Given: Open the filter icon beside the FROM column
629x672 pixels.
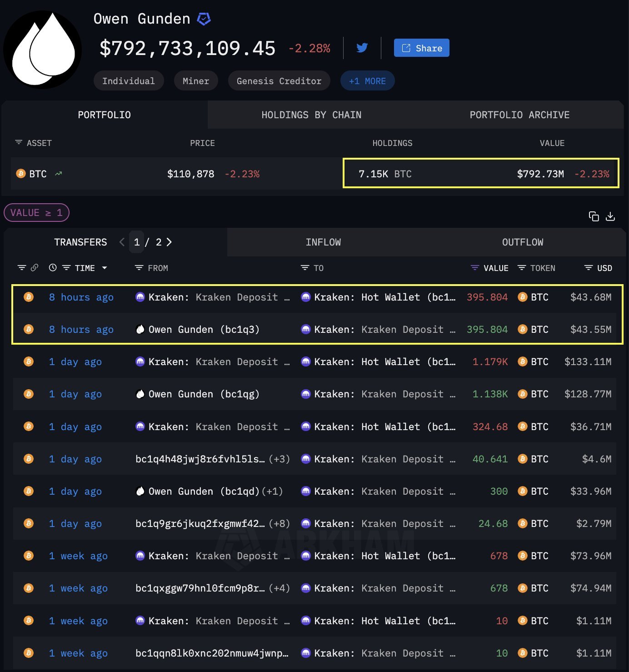Looking at the screenshot, I should (x=138, y=268).
